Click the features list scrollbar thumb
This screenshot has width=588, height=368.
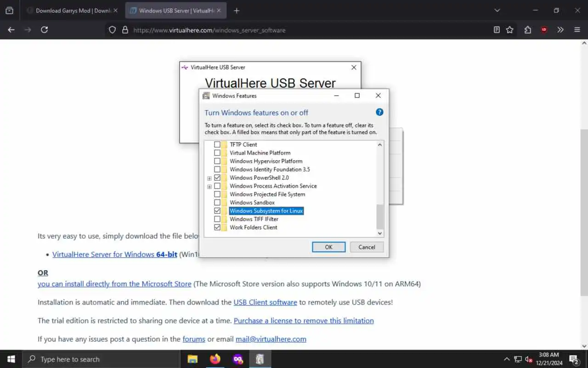[379, 217]
